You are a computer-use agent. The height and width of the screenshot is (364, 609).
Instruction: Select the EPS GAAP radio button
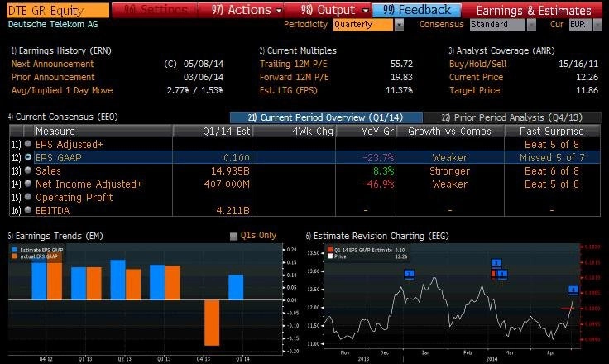(x=28, y=157)
